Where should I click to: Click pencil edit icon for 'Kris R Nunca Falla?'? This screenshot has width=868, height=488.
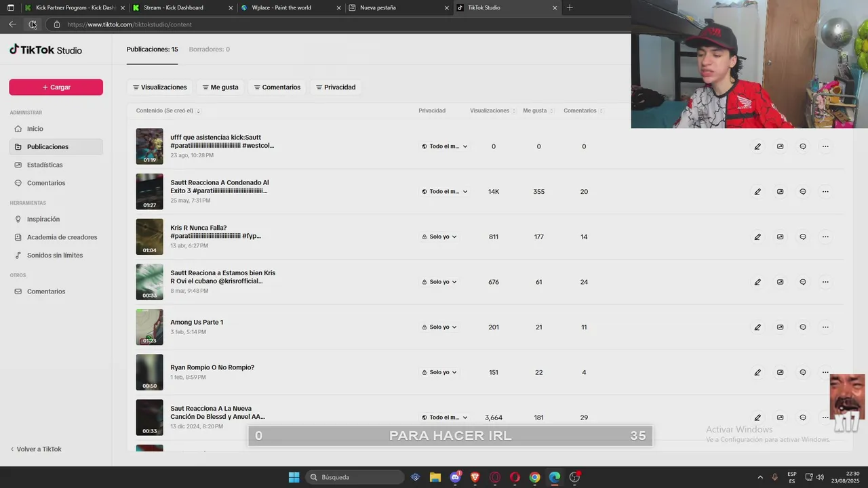click(757, 237)
